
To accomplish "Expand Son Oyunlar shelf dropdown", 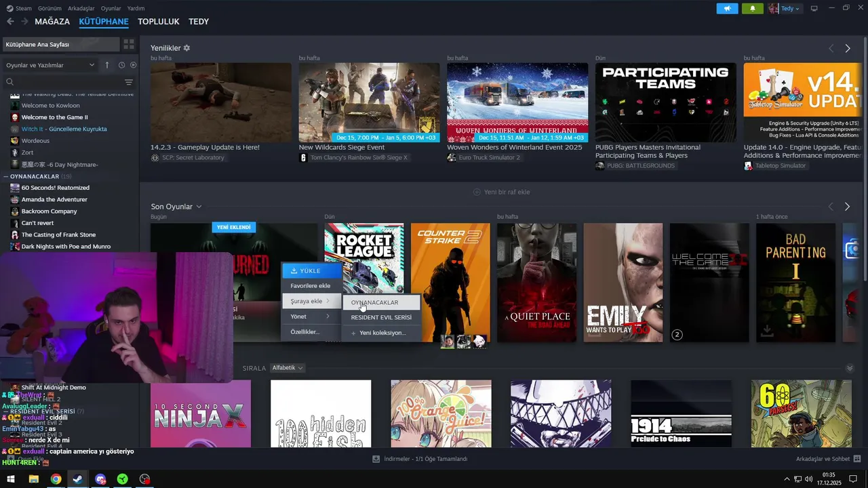I will [176, 207].
